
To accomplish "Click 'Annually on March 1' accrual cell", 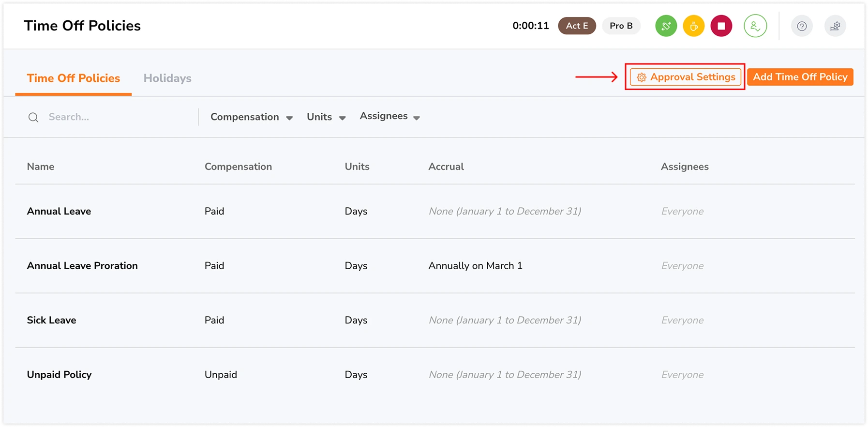I will click(475, 266).
